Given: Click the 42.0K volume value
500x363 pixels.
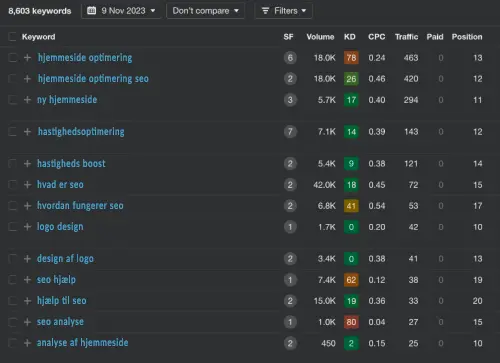Looking at the screenshot, I should [x=324, y=185].
